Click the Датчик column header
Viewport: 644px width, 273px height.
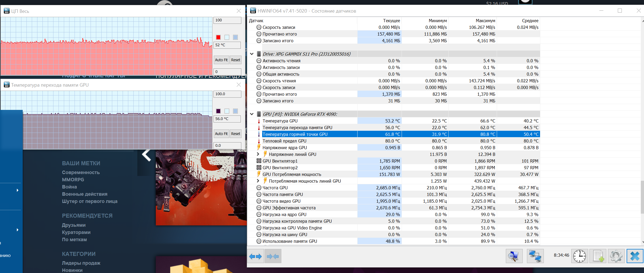302,21
